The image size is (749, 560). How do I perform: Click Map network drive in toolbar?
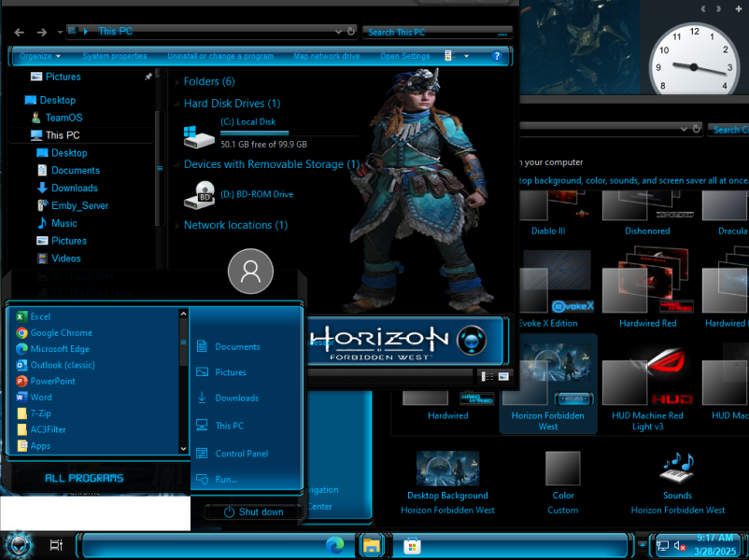[327, 56]
